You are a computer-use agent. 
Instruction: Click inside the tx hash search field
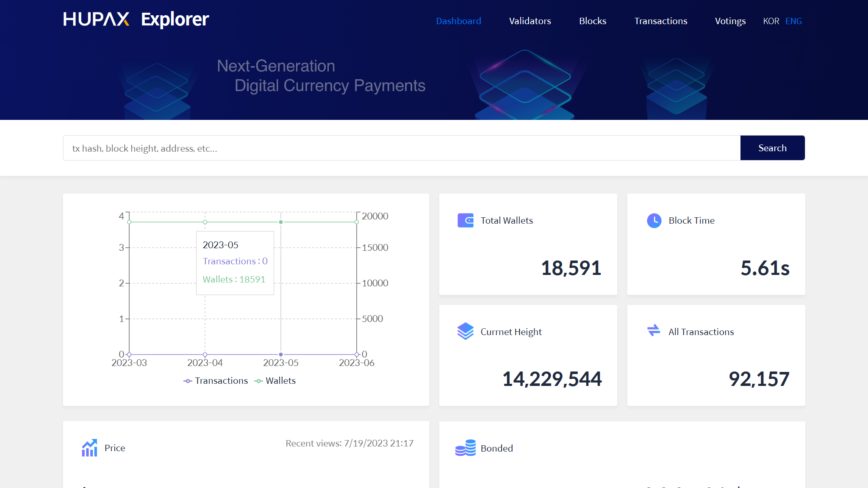click(381, 148)
